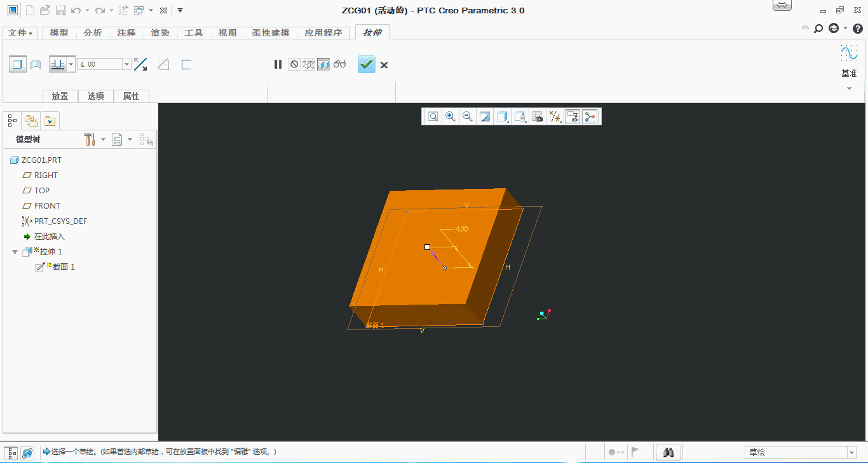Open the undo history dropdown
This screenshot has height=463, width=868.
(x=87, y=10)
